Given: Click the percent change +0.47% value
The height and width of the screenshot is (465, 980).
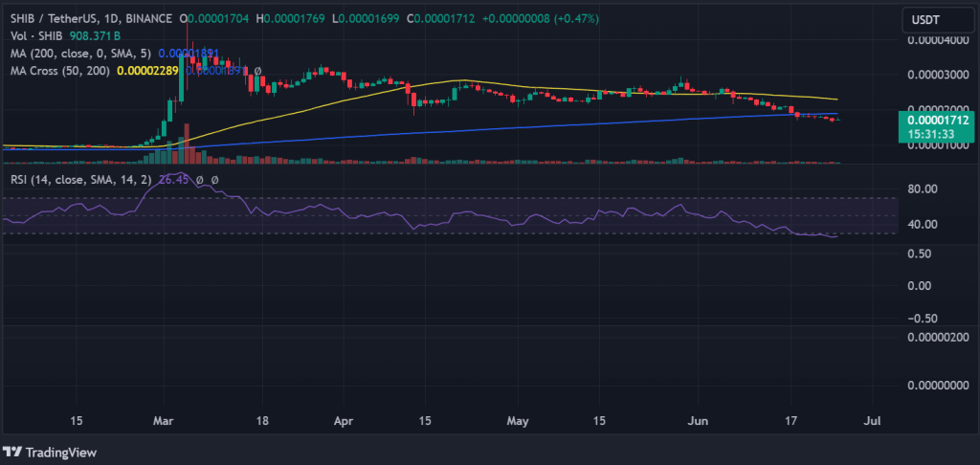Looking at the screenshot, I should point(575,19).
